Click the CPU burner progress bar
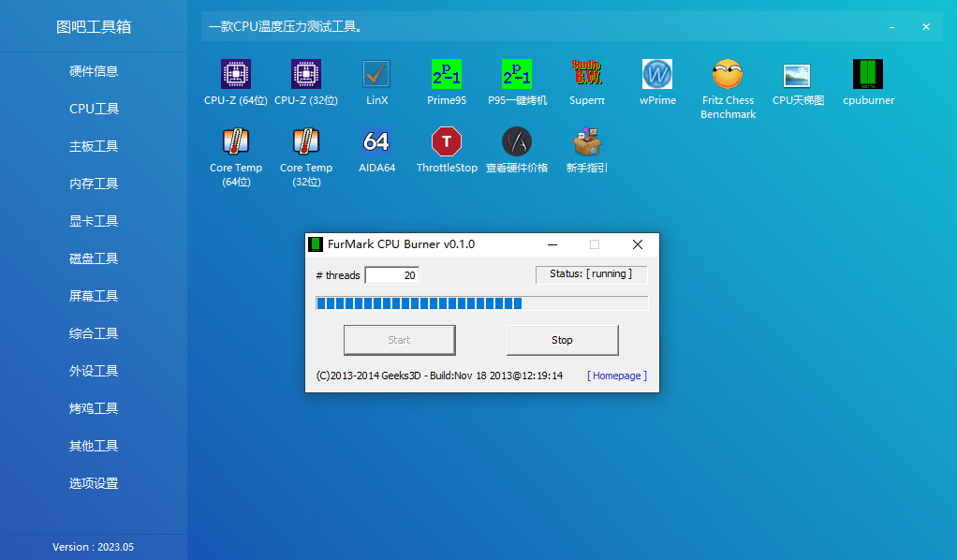This screenshot has width=957, height=560. [x=481, y=303]
